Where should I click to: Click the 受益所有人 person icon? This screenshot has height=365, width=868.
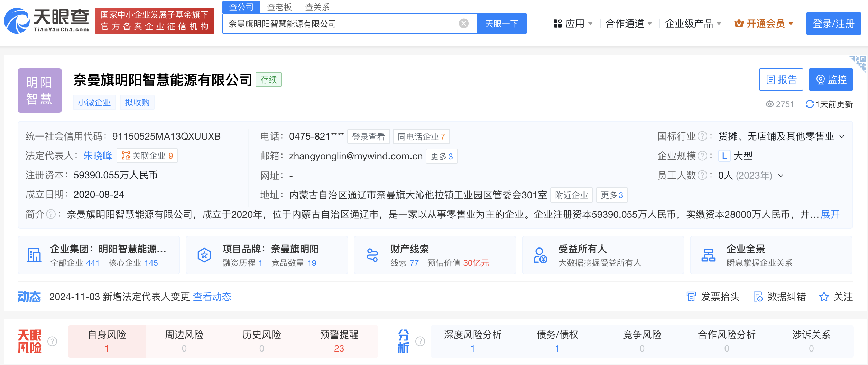pos(540,255)
